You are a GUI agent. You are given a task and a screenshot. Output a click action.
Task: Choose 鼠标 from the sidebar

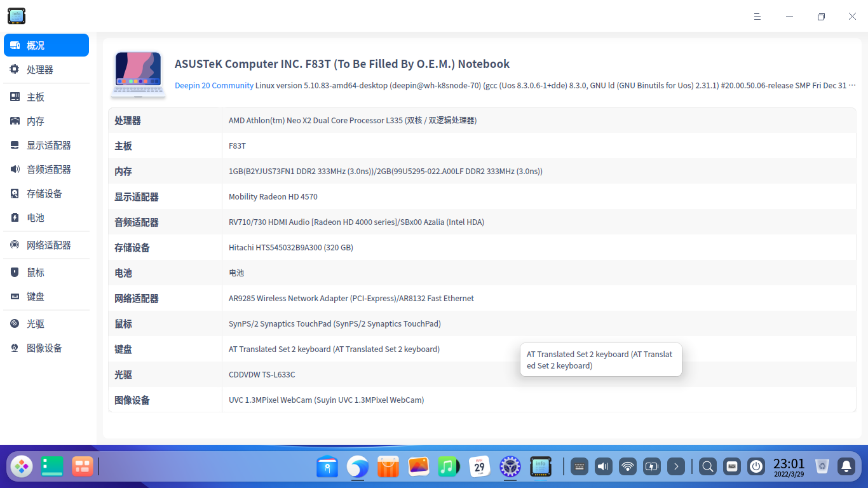(x=46, y=272)
